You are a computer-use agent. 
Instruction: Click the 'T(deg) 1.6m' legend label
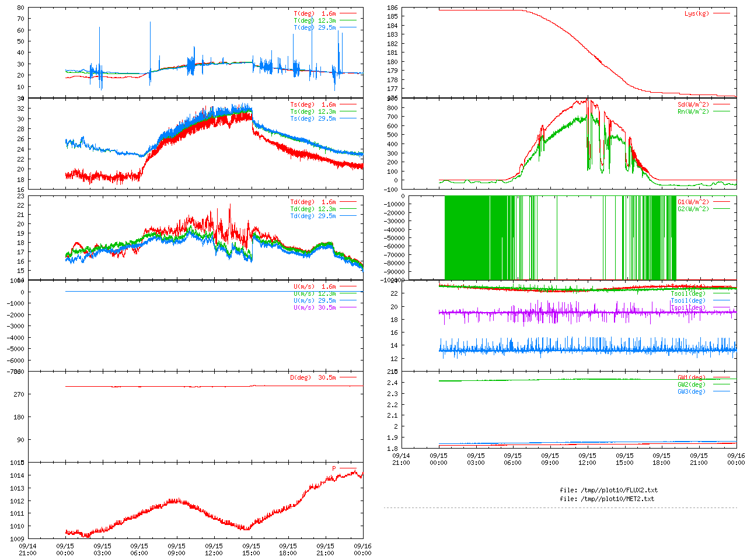pyautogui.click(x=315, y=13)
